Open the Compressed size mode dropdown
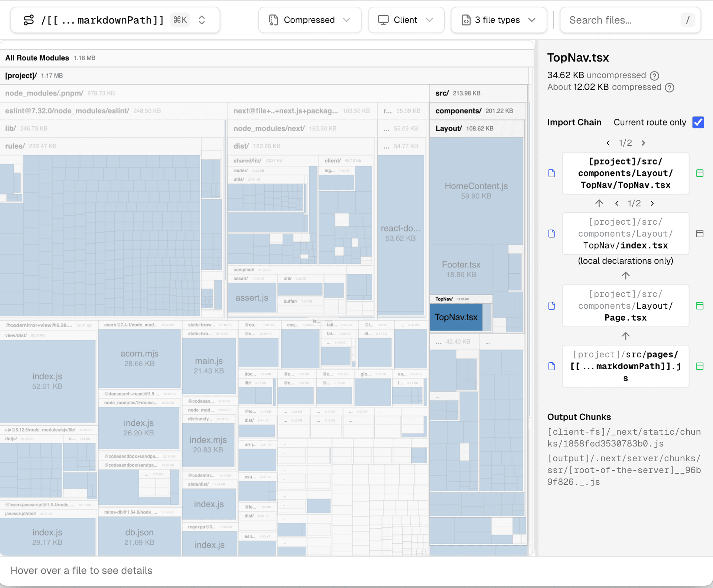The width and height of the screenshot is (713, 588). pyautogui.click(x=310, y=20)
